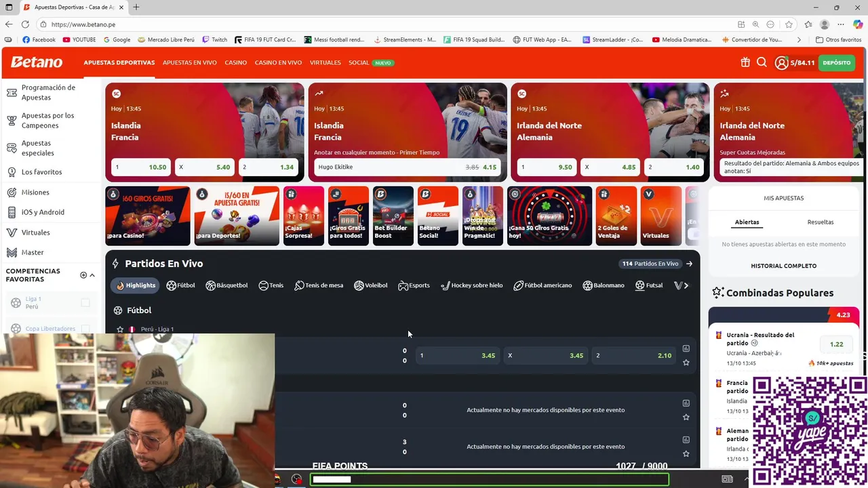Screen dimensions: 868x488
Task: Select Hugo Ekitike 4.15 odds
Action: (407, 167)
